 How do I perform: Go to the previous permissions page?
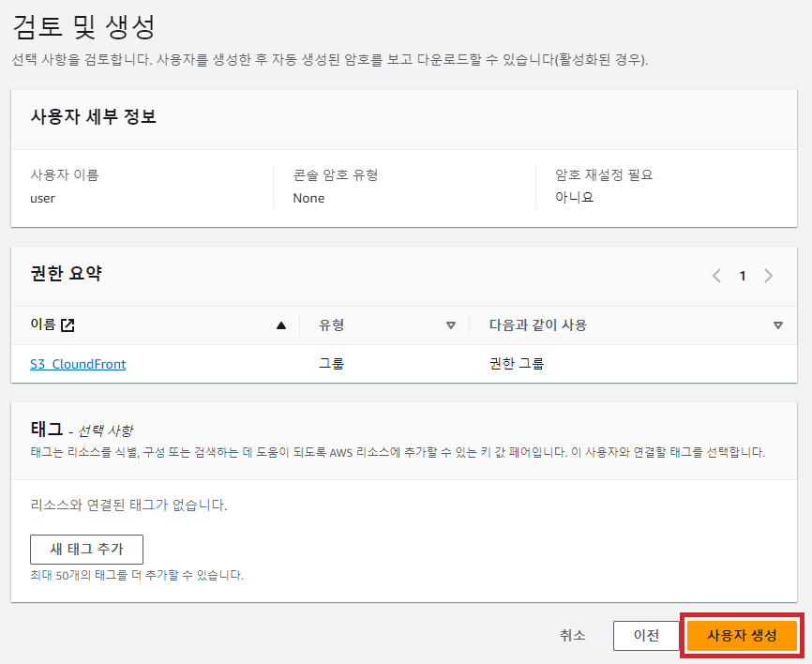pyautogui.click(x=716, y=276)
